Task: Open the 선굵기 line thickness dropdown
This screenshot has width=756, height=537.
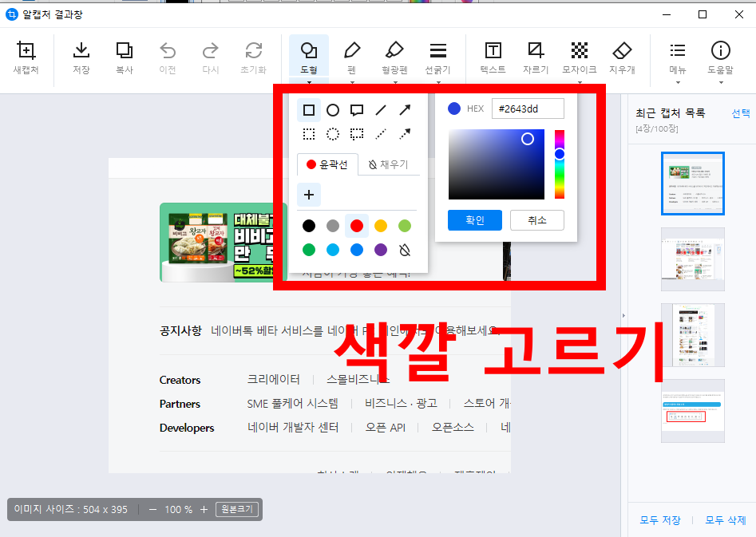Action: (437, 56)
